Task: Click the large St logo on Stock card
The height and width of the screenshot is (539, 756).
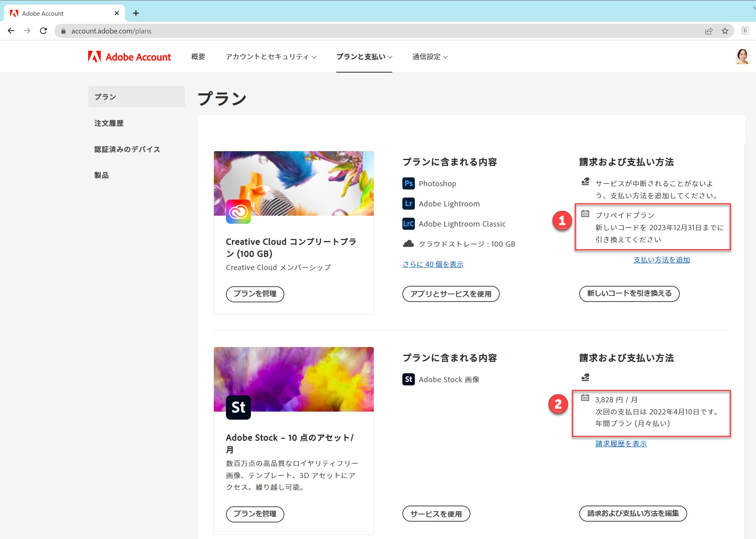Action: pos(238,408)
